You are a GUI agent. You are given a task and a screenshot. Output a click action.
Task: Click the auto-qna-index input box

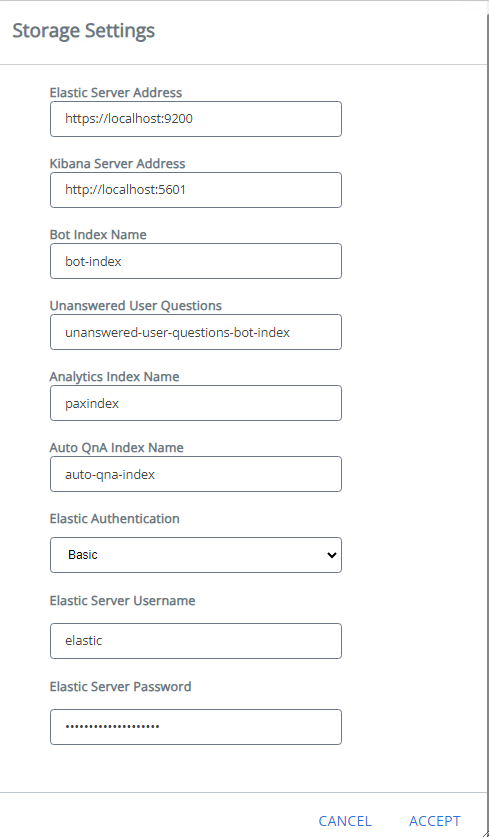tap(196, 474)
